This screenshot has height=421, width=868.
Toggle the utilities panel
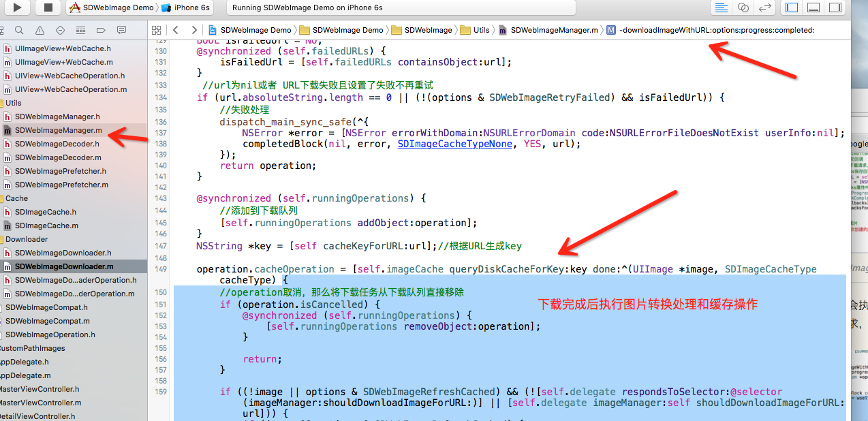click(835, 7)
